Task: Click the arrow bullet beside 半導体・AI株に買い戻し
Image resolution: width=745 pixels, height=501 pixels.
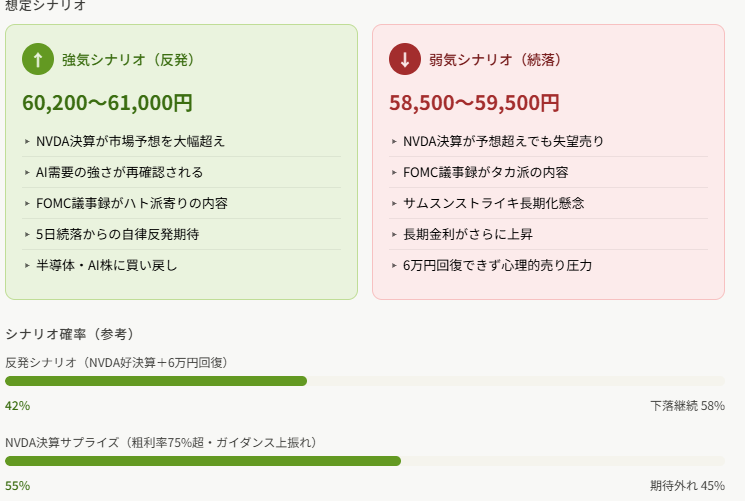Action: [x=27, y=265]
